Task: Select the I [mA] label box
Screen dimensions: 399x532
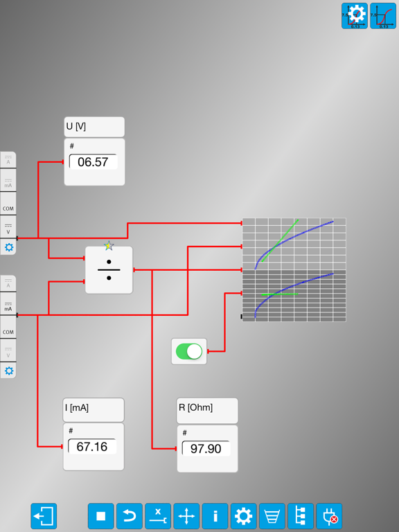Action: click(94, 409)
